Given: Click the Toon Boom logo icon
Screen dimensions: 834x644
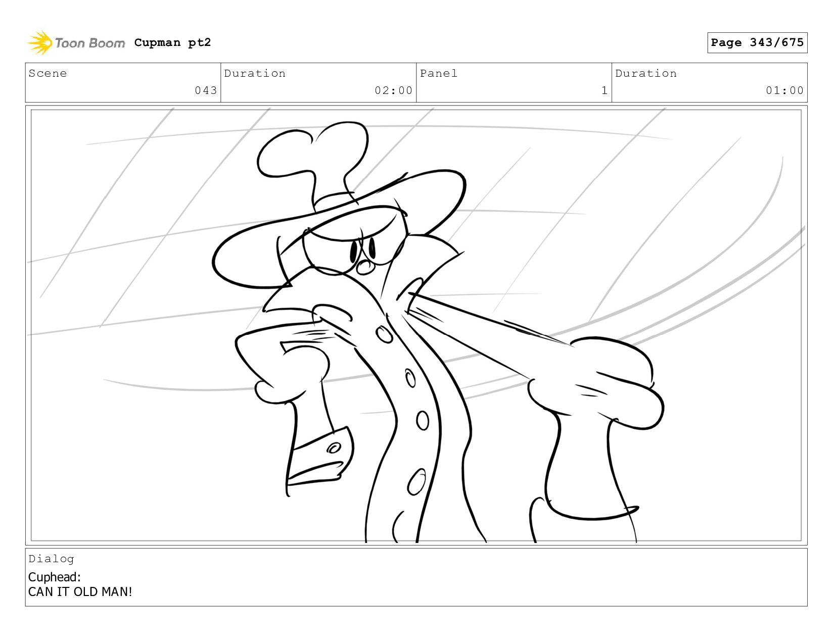Looking at the screenshot, I should [x=40, y=43].
